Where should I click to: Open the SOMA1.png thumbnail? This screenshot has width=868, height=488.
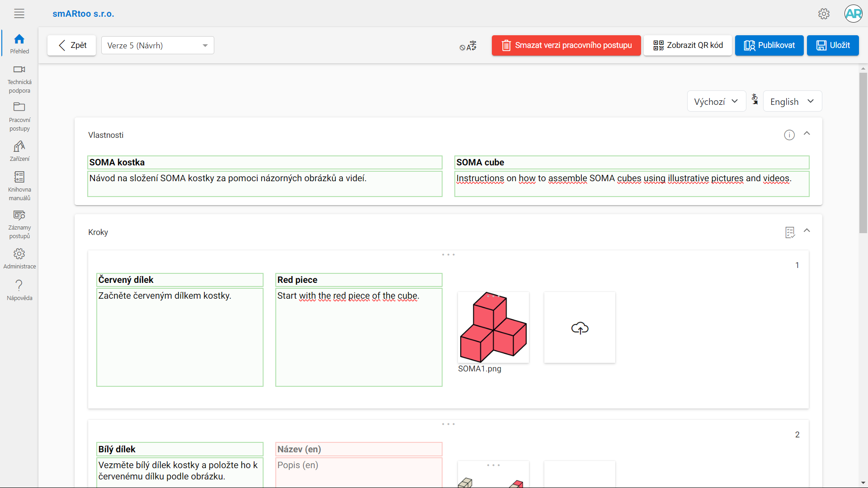pos(493,327)
